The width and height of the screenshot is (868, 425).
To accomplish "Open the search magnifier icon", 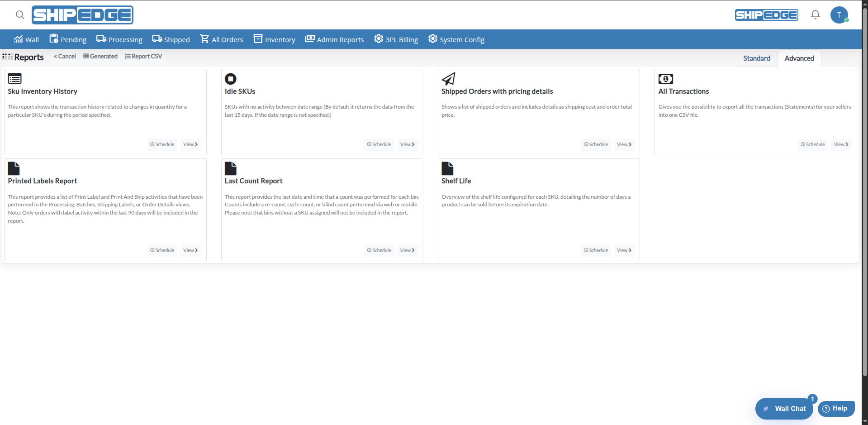I will [x=20, y=15].
